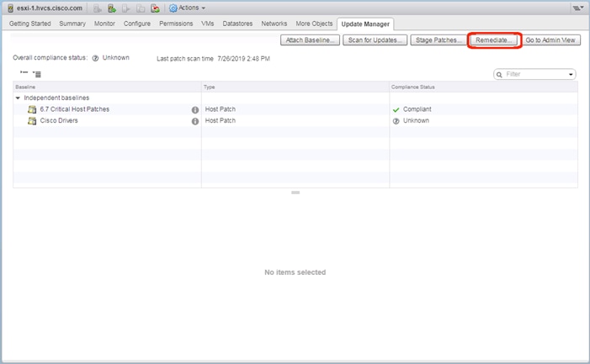This screenshot has height=364, width=590.
Task: Click the esxi-1 host icon in the title bar
Action: [11, 8]
